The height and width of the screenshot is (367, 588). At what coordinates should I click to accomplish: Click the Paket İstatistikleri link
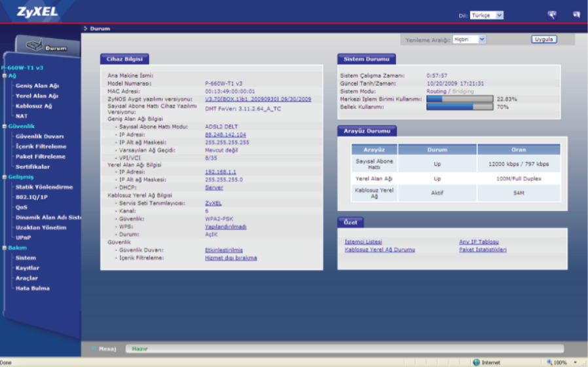[x=483, y=250]
